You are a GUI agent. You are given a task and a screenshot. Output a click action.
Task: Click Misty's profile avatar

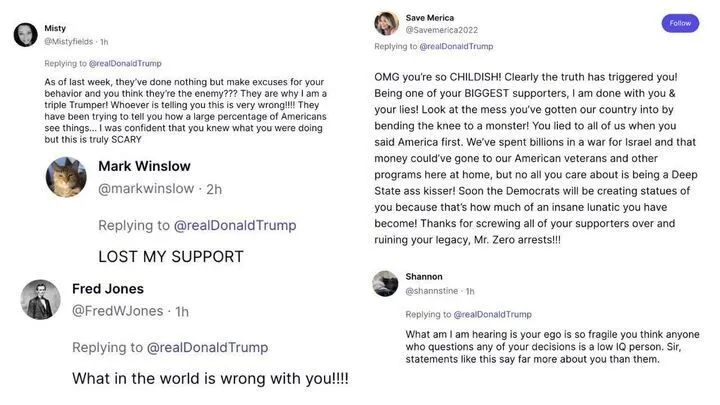click(27, 35)
